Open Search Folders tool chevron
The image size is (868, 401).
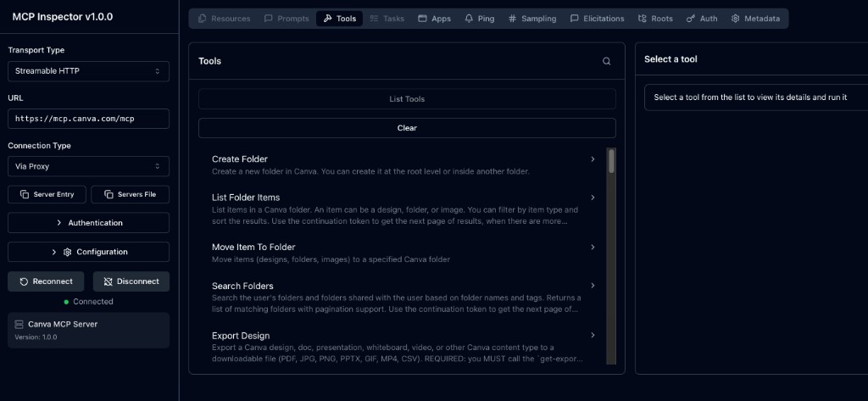point(593,285)
